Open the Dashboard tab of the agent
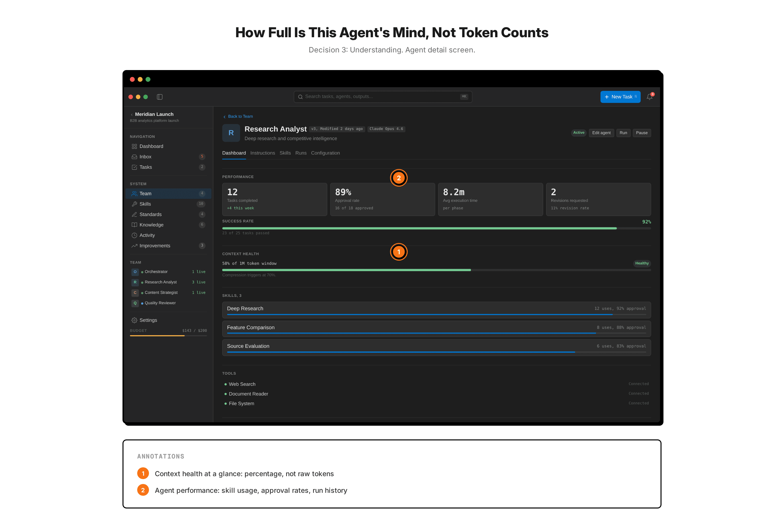 coord(234,153)
